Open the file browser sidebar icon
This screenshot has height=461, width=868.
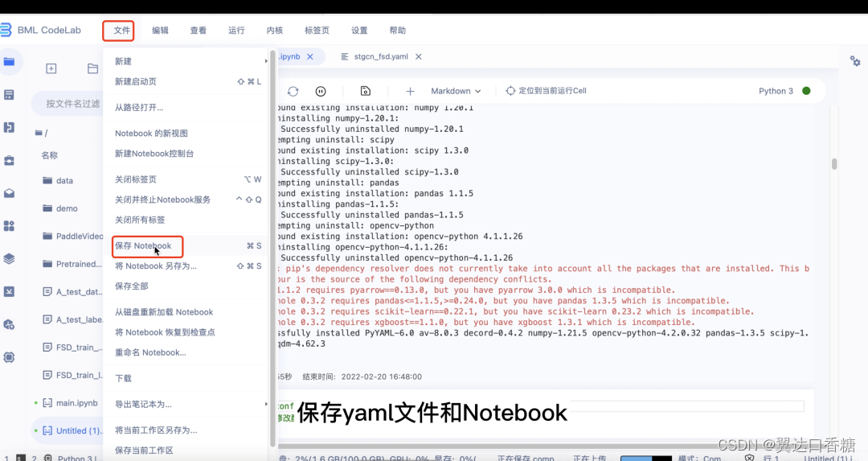[x=9, y=61]
